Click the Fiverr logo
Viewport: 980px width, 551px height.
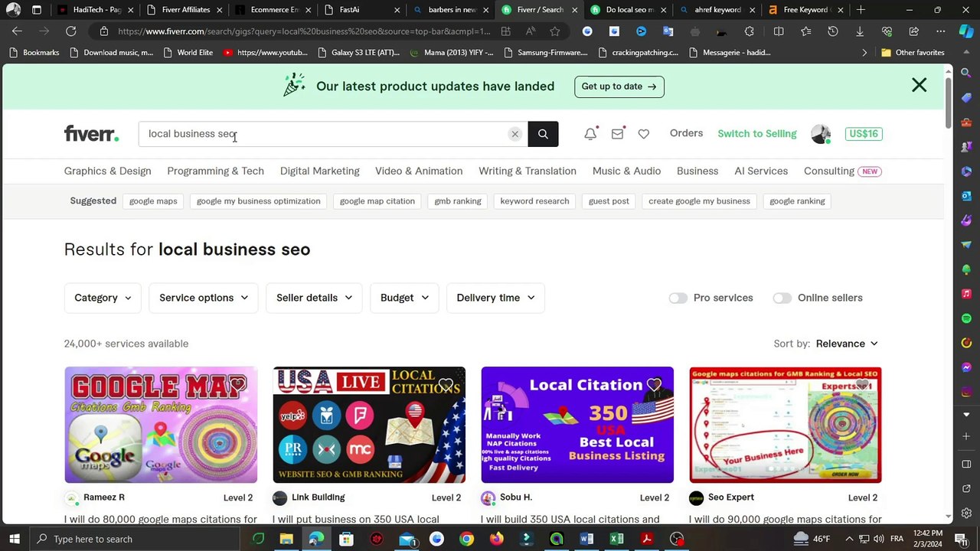(91, 134)
